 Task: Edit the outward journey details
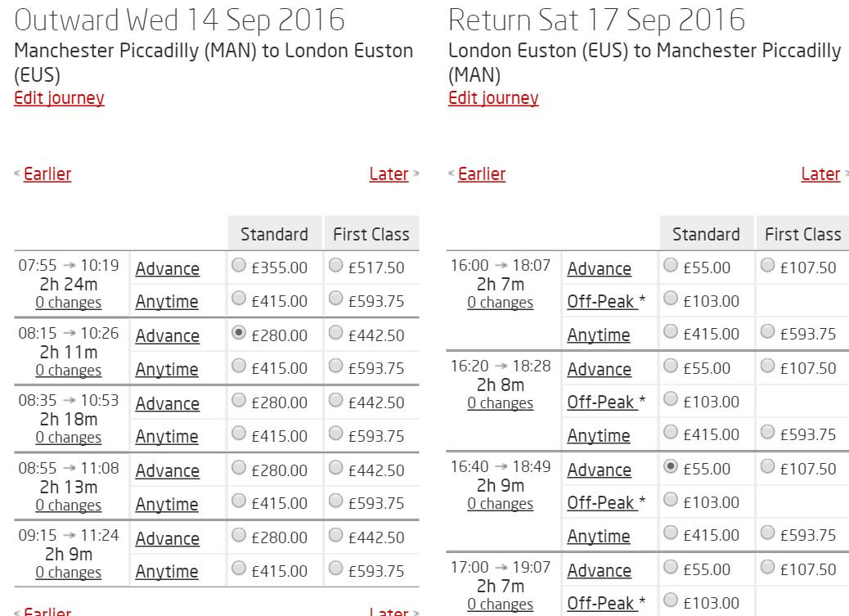pyautogui.click(x=59, y=98)
